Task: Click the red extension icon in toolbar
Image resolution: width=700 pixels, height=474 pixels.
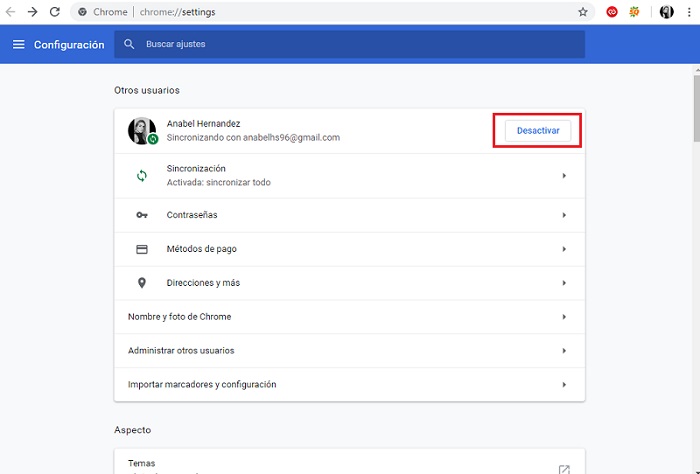Action: (612, 12)
